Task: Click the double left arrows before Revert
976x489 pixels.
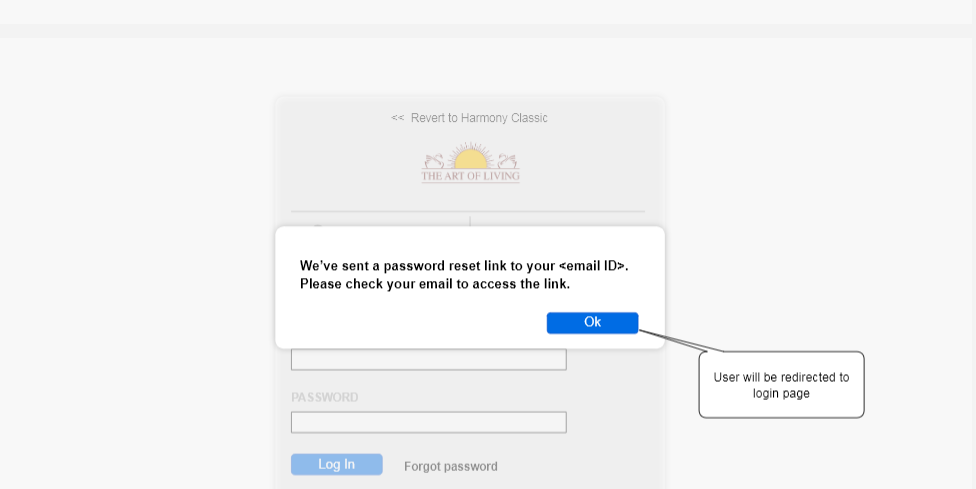Action: pos(397,118)
